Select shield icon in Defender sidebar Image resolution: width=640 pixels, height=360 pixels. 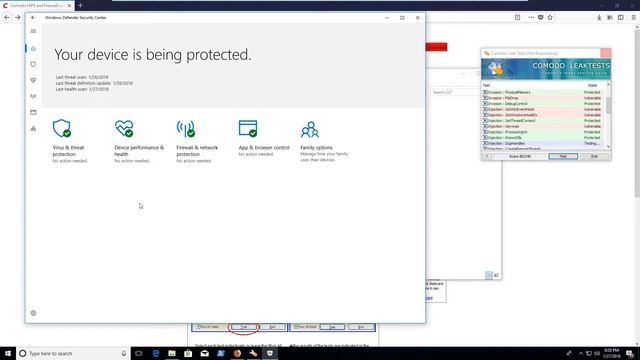pyautogui.click(x=33, y=64)
